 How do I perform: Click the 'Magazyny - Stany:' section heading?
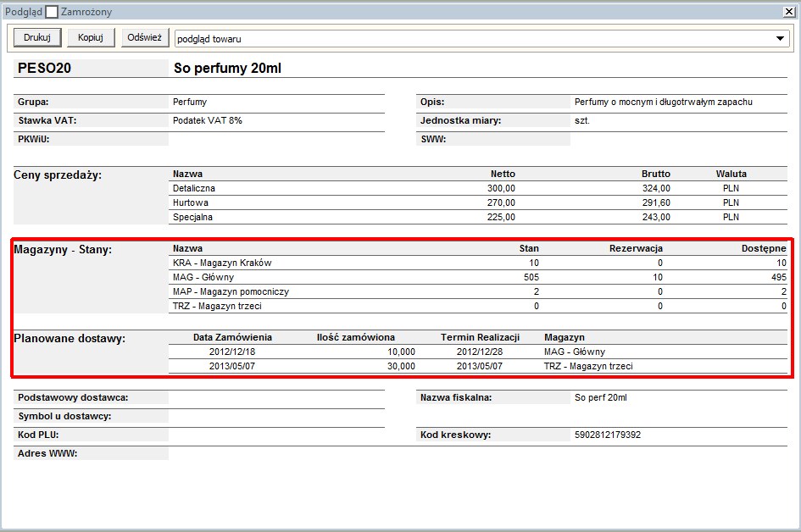pos(63,249)
